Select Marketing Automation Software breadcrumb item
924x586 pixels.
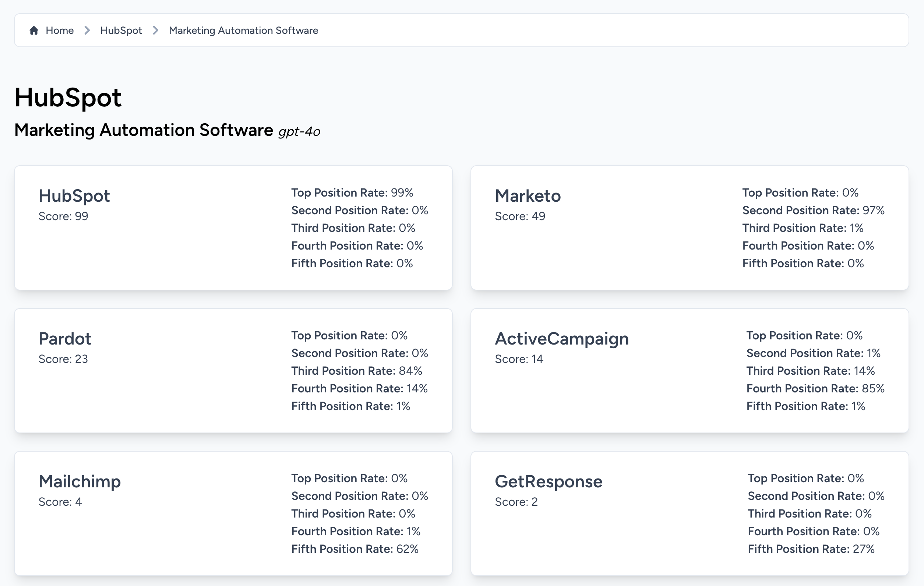click(x=243, y=30)
